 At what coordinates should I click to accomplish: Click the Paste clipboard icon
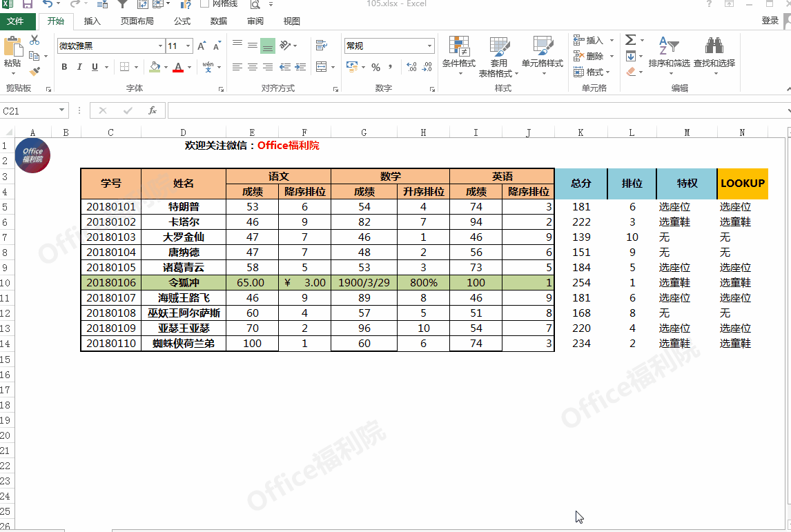12,47
